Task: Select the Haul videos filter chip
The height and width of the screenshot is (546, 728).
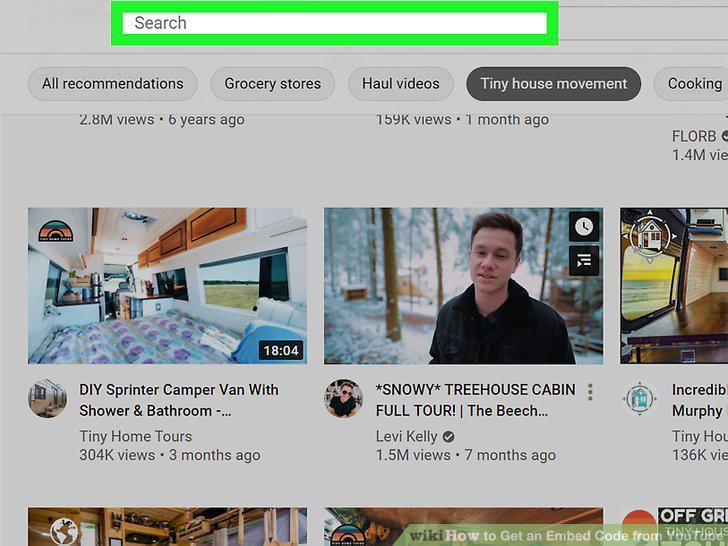Action: (x=401, y=84)
